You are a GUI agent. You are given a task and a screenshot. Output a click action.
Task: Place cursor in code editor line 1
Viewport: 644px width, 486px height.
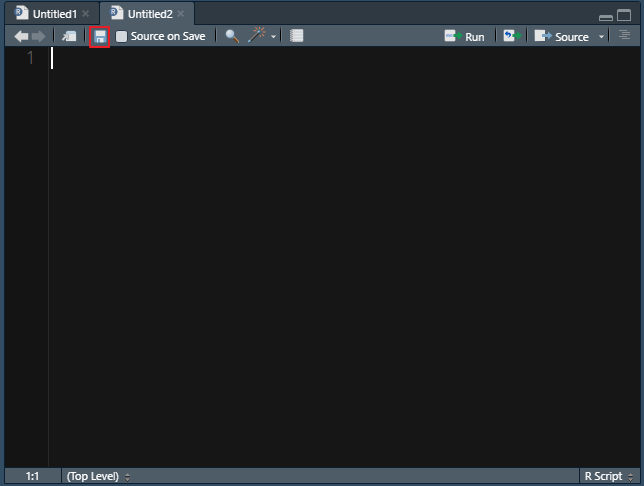pyautogui.click(x=344, y=58)
